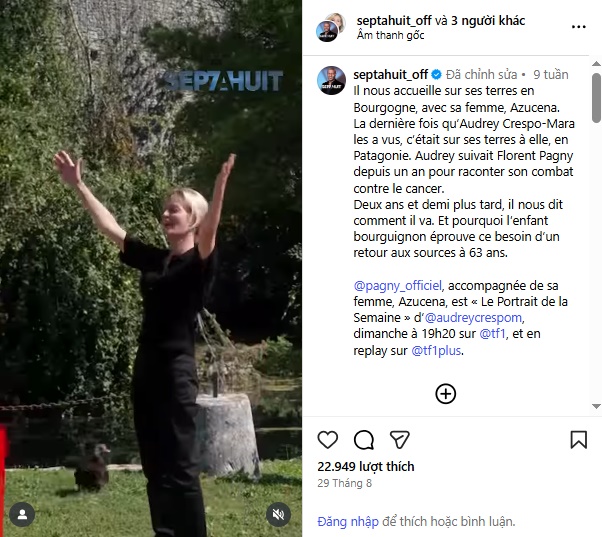
Task: Click scrollbar up arrow in caption panel
Action: (x=596, y=64)
